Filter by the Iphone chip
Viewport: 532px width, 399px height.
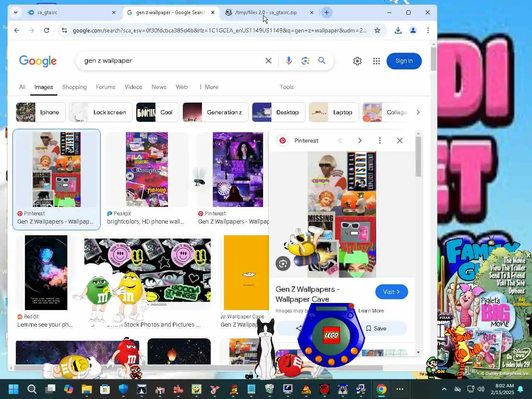click(x=41, y=112)
